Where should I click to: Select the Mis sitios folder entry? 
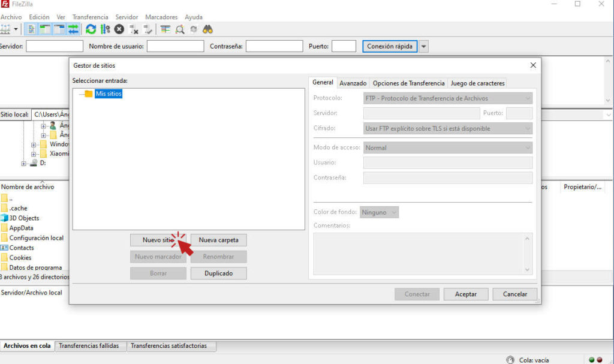coord(109,94)
